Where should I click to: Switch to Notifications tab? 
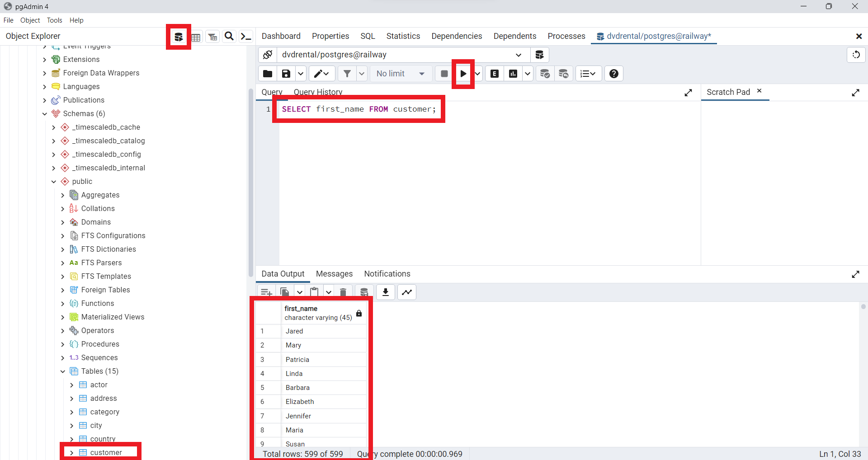[x=387, y=274]
